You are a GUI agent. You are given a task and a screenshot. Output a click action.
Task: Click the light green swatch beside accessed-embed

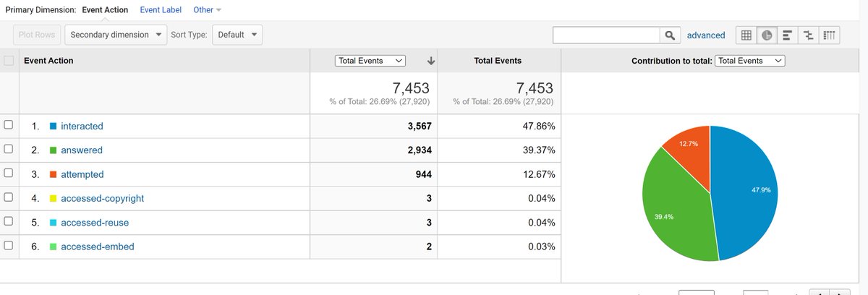(x=53, y=247)
